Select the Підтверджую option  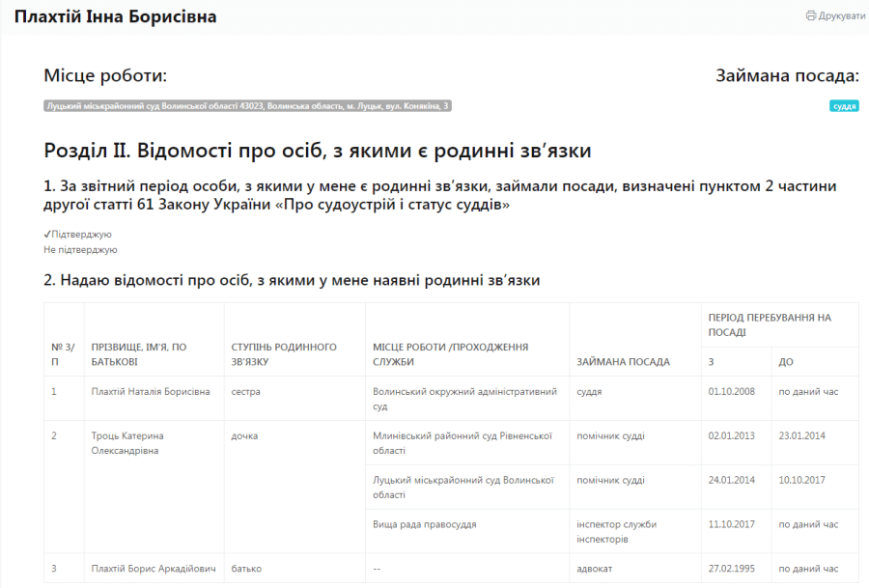tap(80, 234)
